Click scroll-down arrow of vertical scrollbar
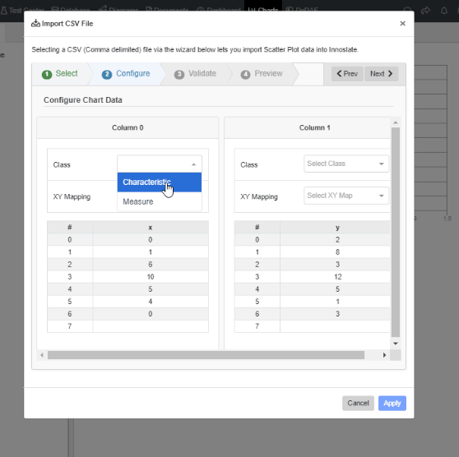This screenshot has width=459, height=457. [395, 343]
